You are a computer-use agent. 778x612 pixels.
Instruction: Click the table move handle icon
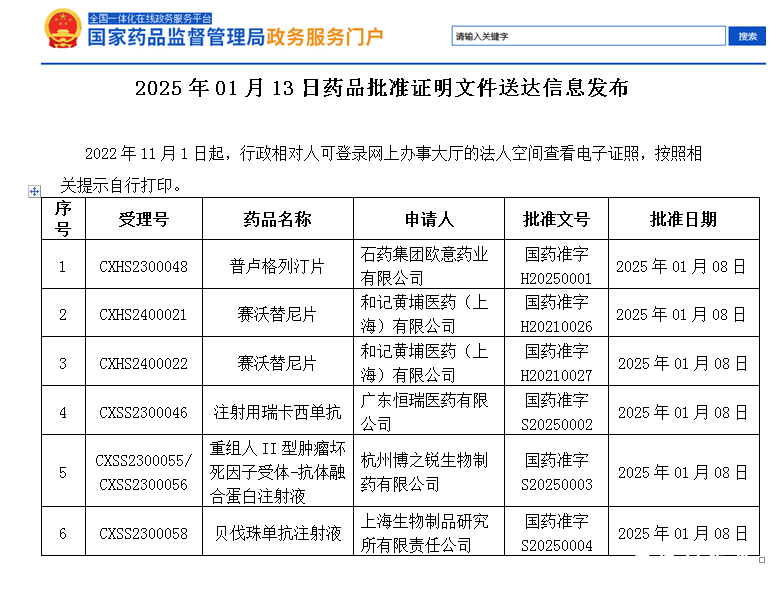pos(34,191)
